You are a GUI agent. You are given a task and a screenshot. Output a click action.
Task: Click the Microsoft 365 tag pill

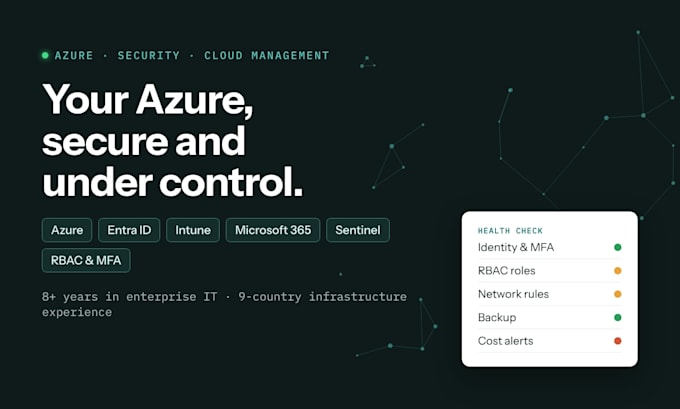coord(273,230)
